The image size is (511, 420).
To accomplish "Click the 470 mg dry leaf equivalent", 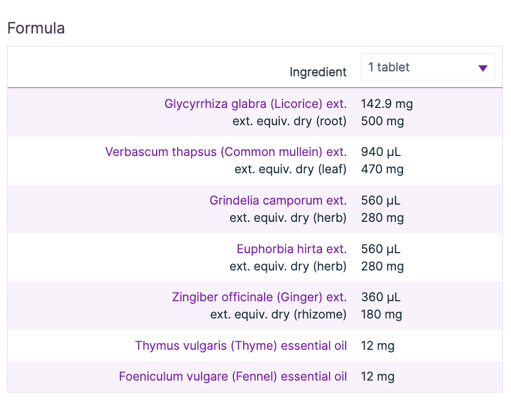I will pyautogui.click(x=382, y=169).
